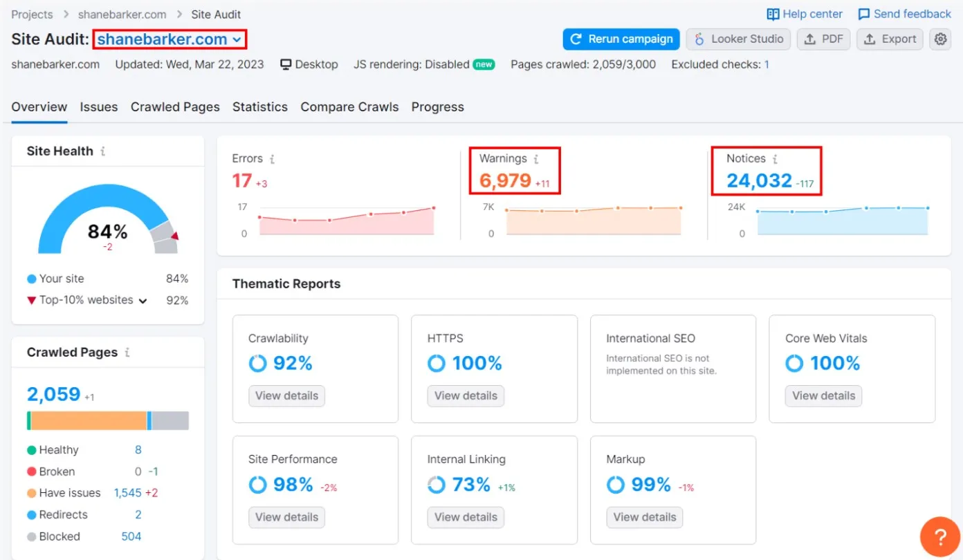Image resolution: width=963 pixels, height=560 pixels.
Task: Click the Send feedback chat icon
Action: pyautogui.click(x=864, y=14)
